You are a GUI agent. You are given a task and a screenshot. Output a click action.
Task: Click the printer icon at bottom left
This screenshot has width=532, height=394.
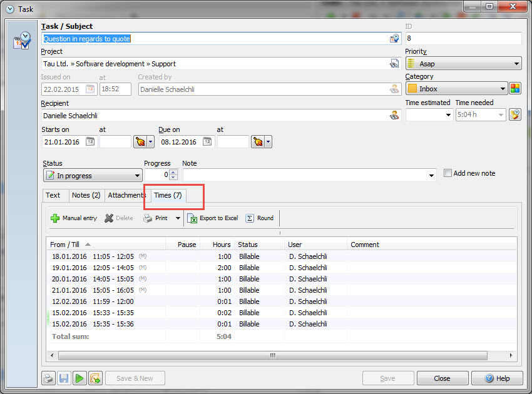point(48,378)
